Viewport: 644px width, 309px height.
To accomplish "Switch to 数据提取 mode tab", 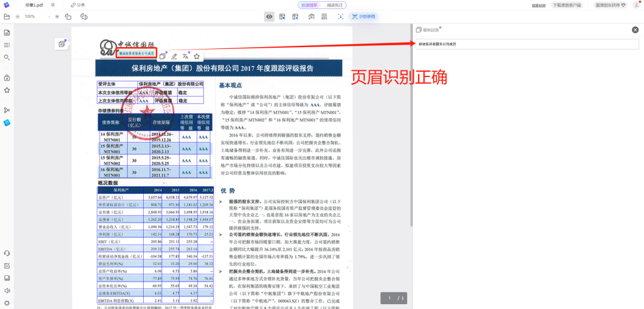I will point(309,5).
